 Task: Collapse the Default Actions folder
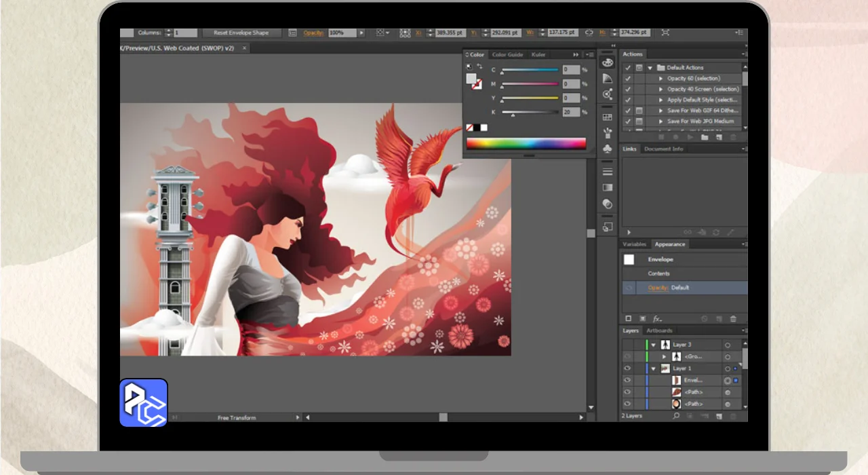click(x=650, y=68)
